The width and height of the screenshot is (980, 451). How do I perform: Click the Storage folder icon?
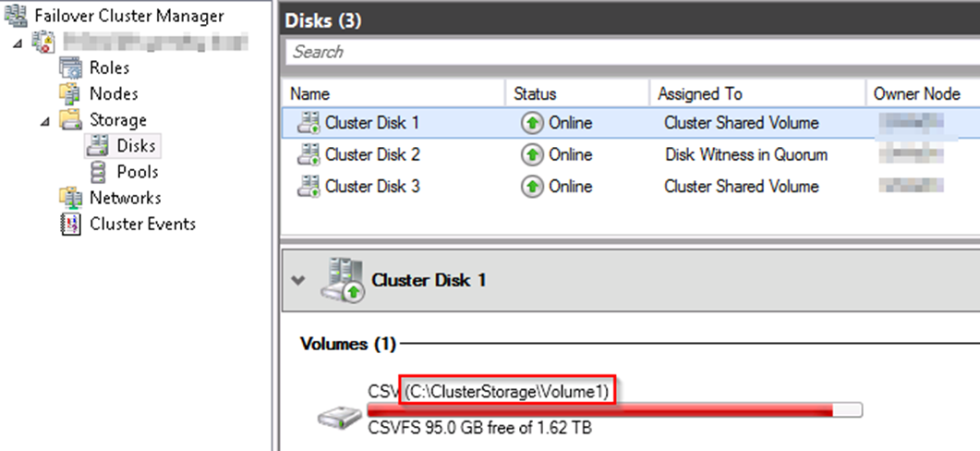(70, 119)
